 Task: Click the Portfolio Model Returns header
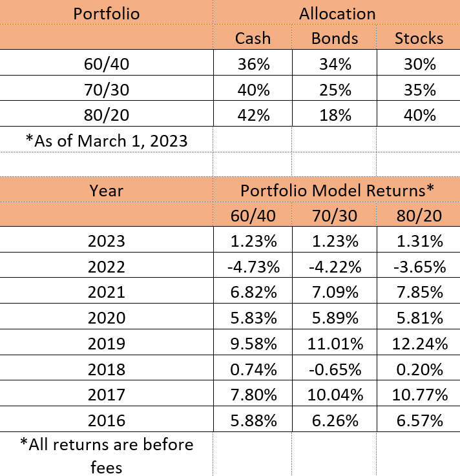tap(337, 191)
